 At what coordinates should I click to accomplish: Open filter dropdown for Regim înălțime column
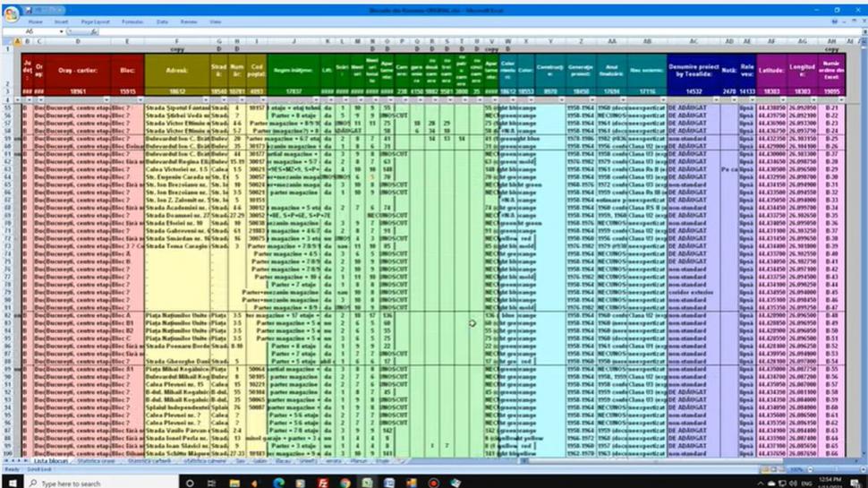pyautogui.click(x=316, y=99)
